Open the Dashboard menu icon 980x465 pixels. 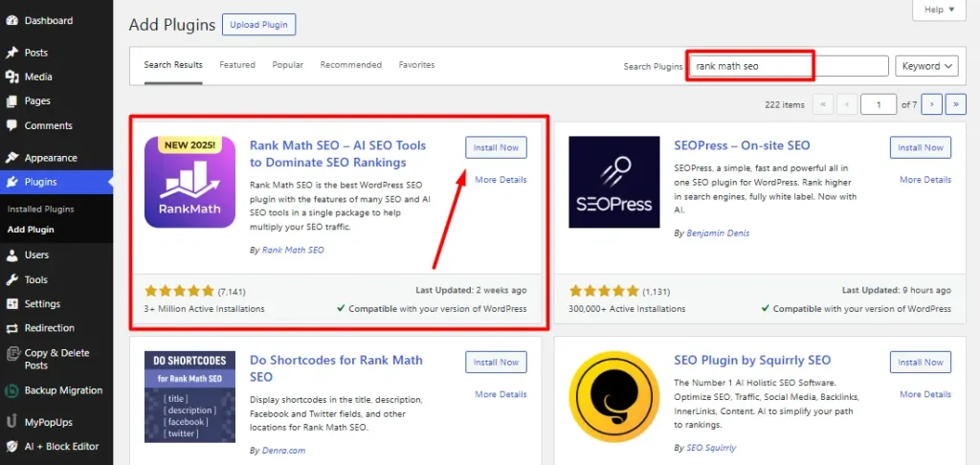coord(11,21)
